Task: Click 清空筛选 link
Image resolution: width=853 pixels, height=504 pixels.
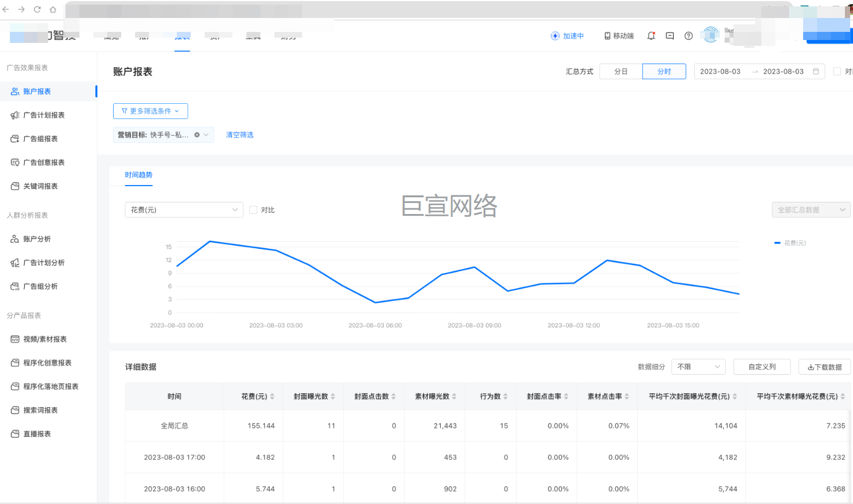Action: 239,135
